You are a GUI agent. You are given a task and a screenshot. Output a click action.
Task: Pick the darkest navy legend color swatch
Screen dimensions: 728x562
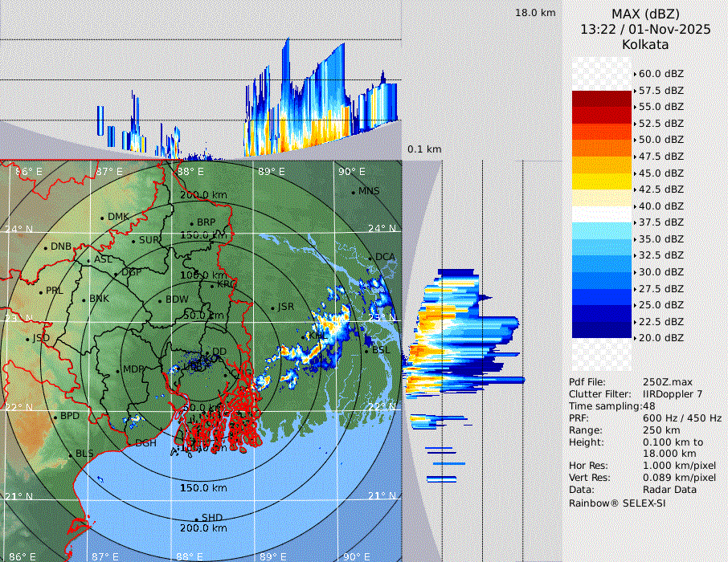point(602,330)
